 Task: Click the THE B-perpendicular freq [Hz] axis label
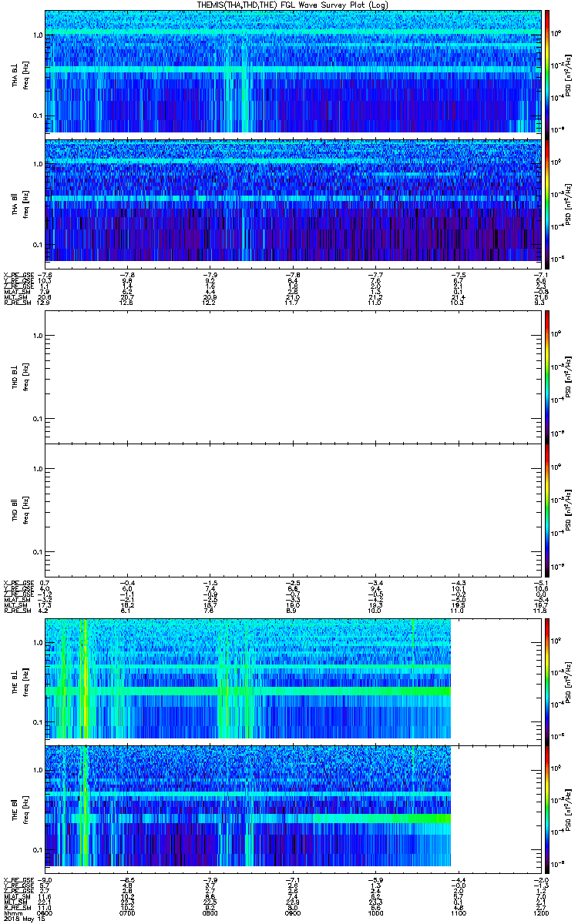[x=25, y=681]
